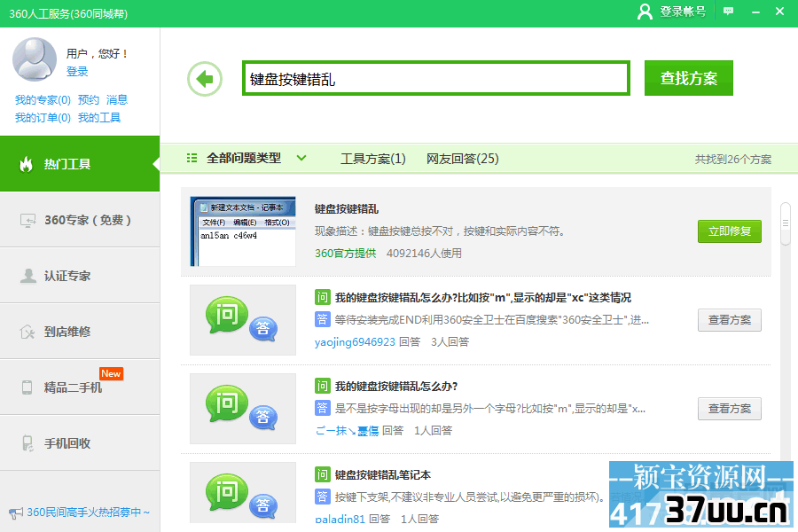Screen dimensions: 798x532
Task: Minimize the 360人工服务 window
Action: tap(755, 12)
